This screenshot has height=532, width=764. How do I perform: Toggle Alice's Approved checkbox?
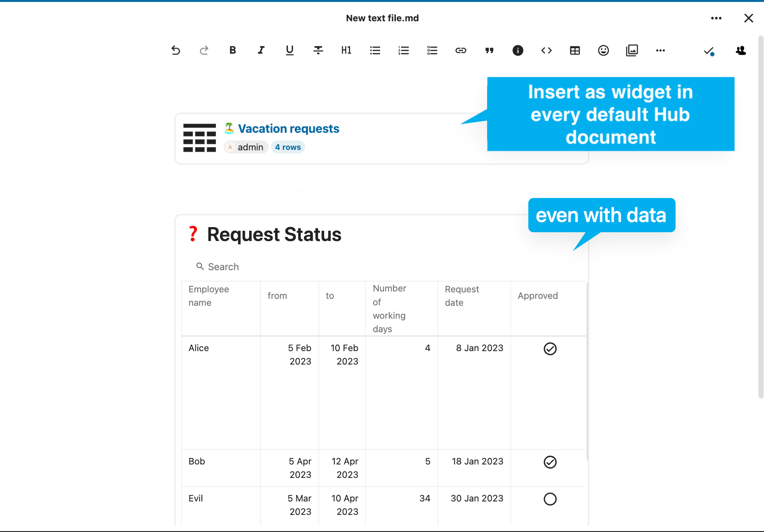point(550,349)
